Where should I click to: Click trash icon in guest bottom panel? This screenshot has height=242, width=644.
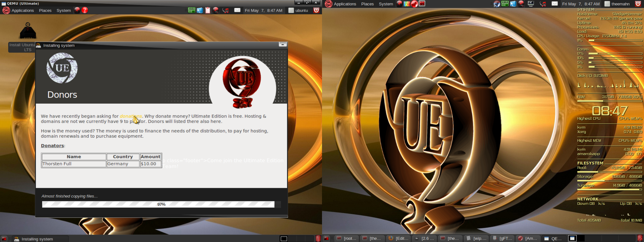pyautogui.click(x=318, y=239)
